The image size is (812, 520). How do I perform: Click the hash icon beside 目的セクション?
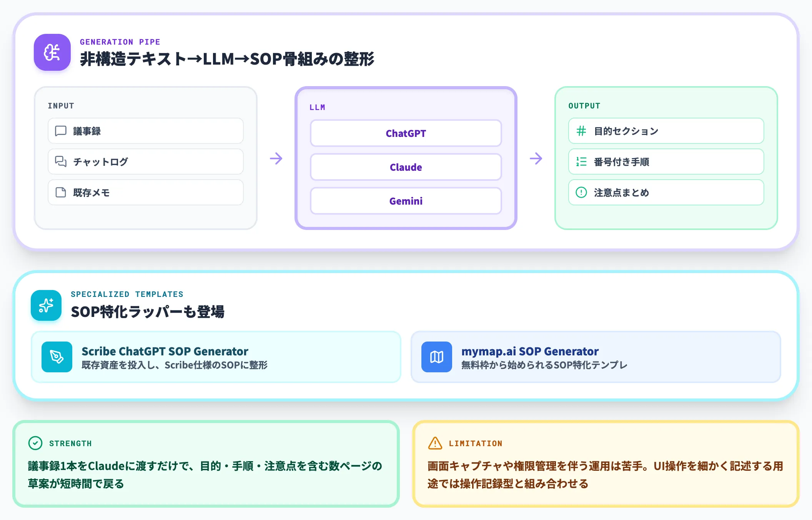(581, 131)
